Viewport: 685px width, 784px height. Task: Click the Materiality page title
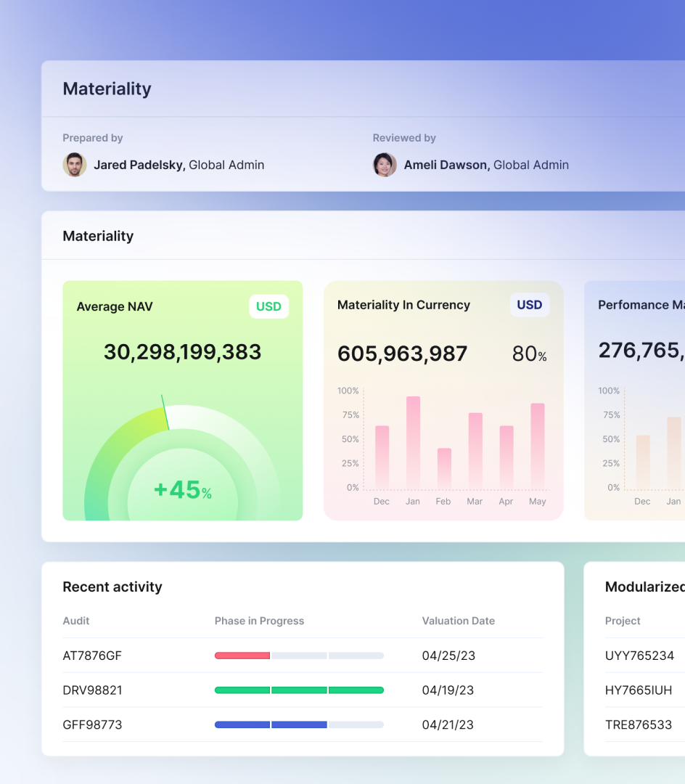[x=107, y=89]
